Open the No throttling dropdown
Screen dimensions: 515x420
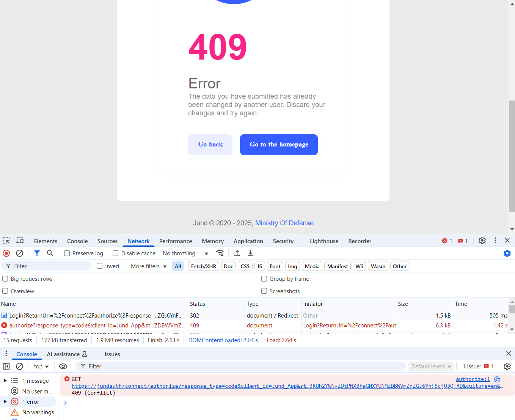(185, 253)
